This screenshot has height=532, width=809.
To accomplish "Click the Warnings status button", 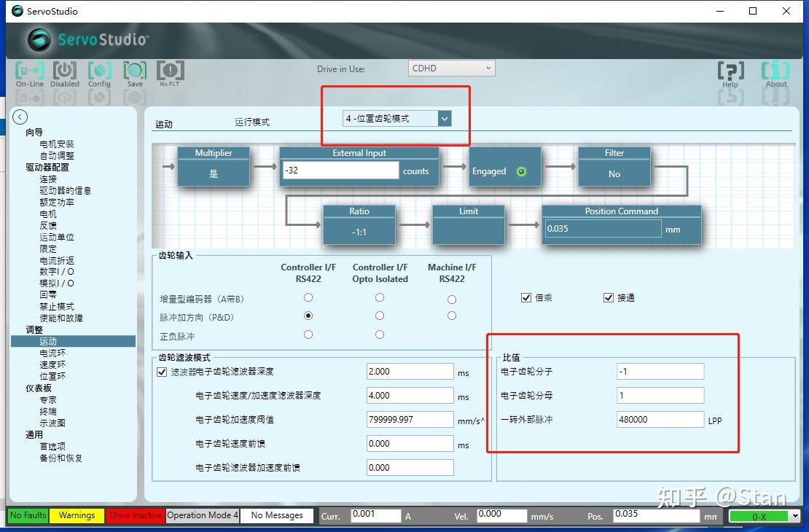I will click(x=76, y=515).
